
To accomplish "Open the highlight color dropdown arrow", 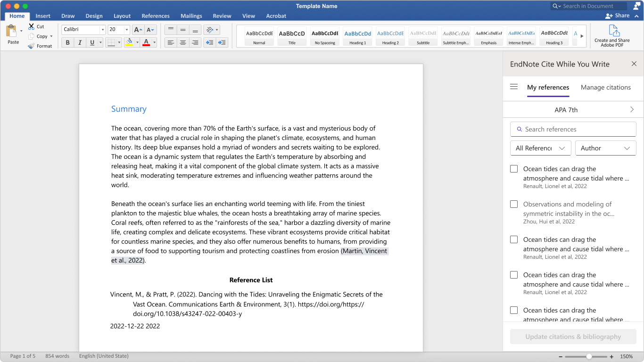I will pos(137,42).
